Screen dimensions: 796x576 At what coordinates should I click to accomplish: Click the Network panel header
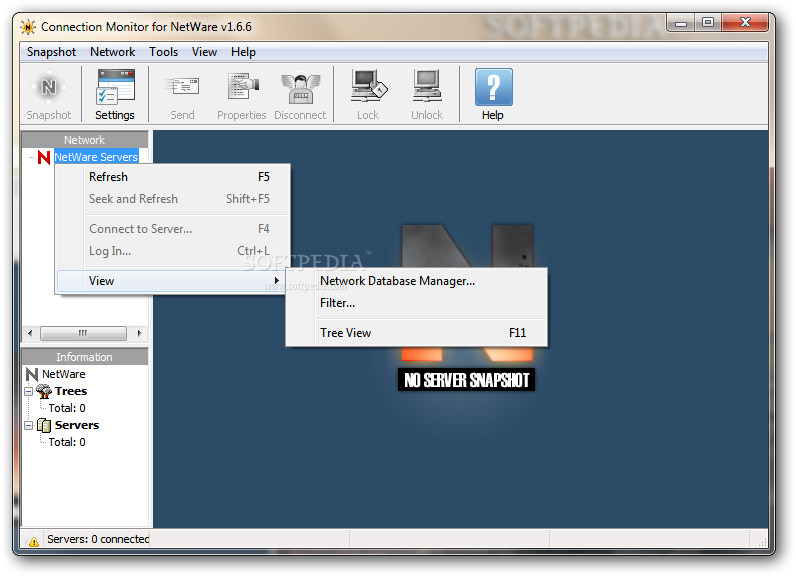click(84, 140)
